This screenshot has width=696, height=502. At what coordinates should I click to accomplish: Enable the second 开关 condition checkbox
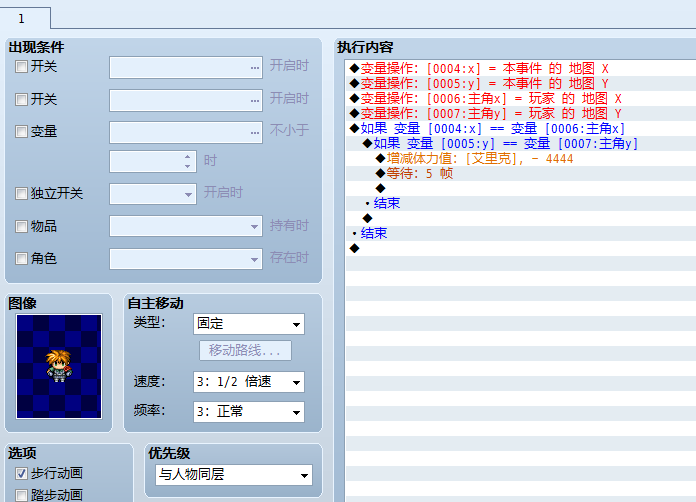pyautogui.click(x=21, y=99)
